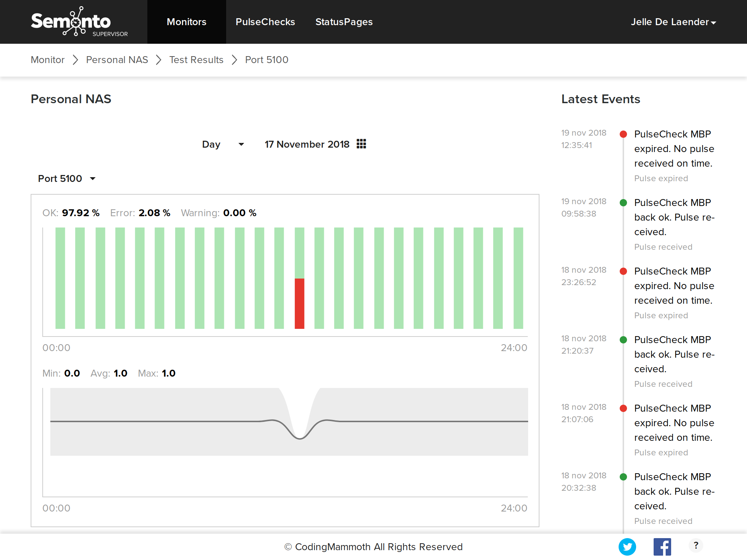The image size is (747, 560).
Task: Click green dot of 21:20:37 event
Action: coord(623,340)
